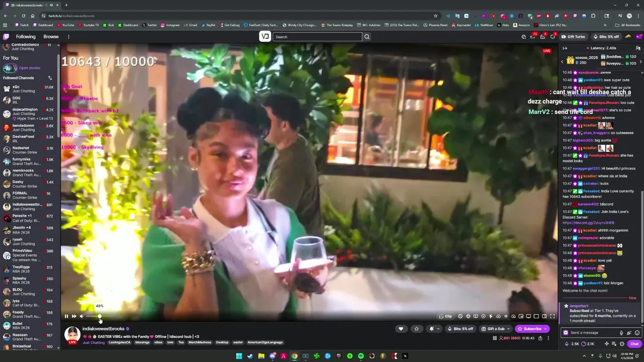This screenshot has height=362, width=644.
Task: Open the Subscribe dropdown button
Action: [532, 329]
